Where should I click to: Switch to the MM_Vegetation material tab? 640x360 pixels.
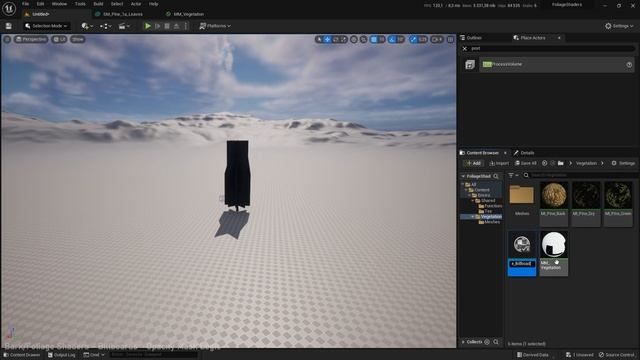coord(189,14)
